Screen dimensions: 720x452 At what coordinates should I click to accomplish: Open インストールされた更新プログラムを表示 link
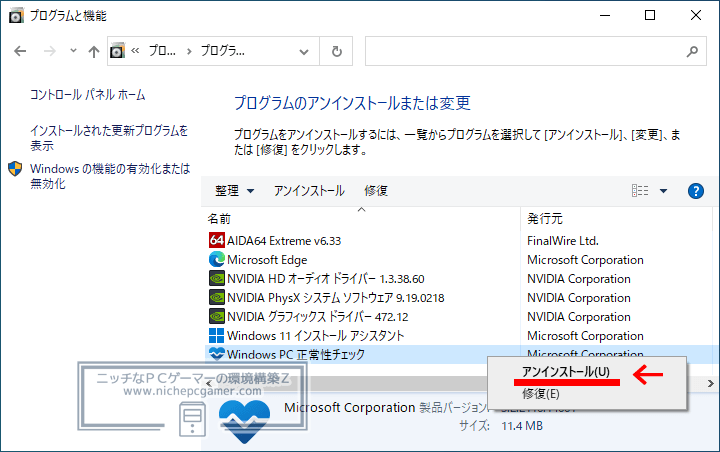pos(109,138)
